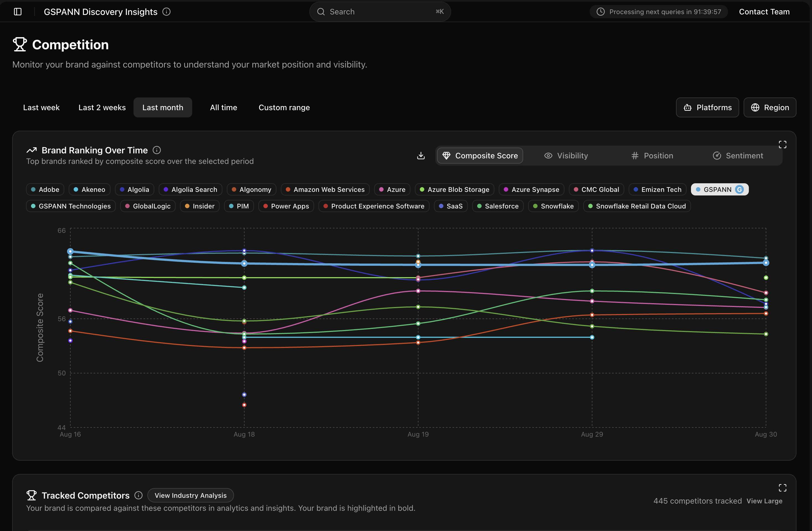Click GSPANN data point at Aug 16
This screenshot has width=812, height=531.
click(70, 251)
